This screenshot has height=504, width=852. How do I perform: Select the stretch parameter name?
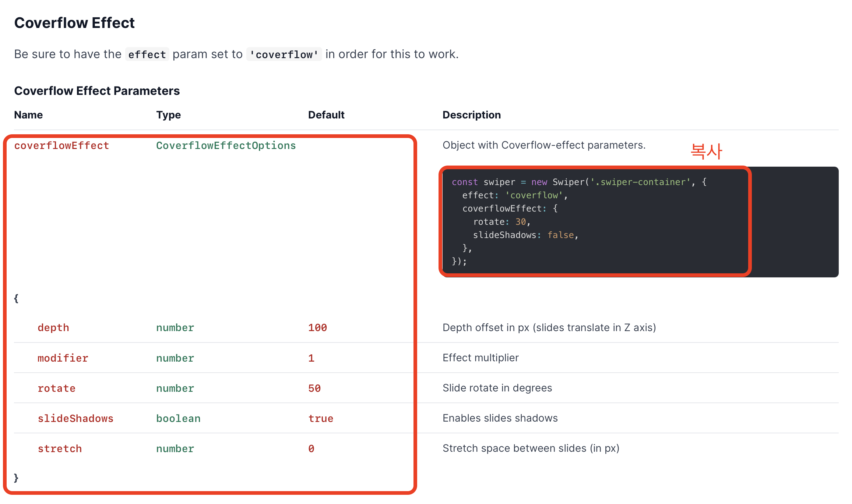60,449
